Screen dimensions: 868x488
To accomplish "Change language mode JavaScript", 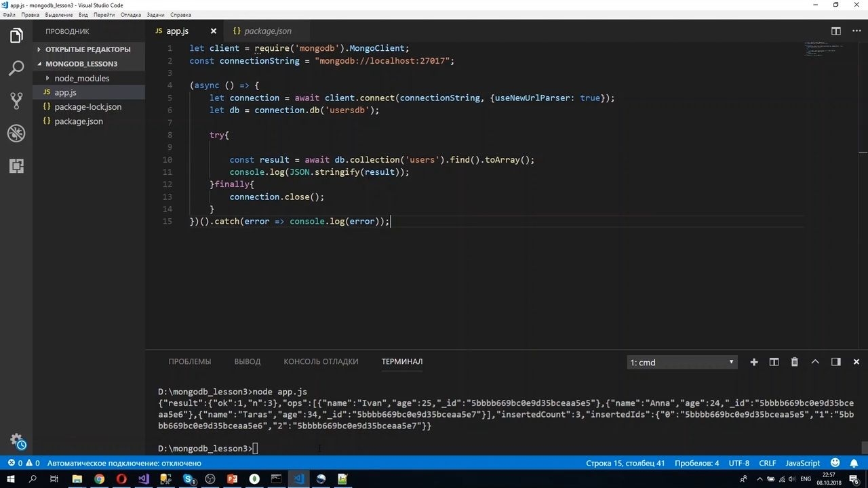I will 803,463.
